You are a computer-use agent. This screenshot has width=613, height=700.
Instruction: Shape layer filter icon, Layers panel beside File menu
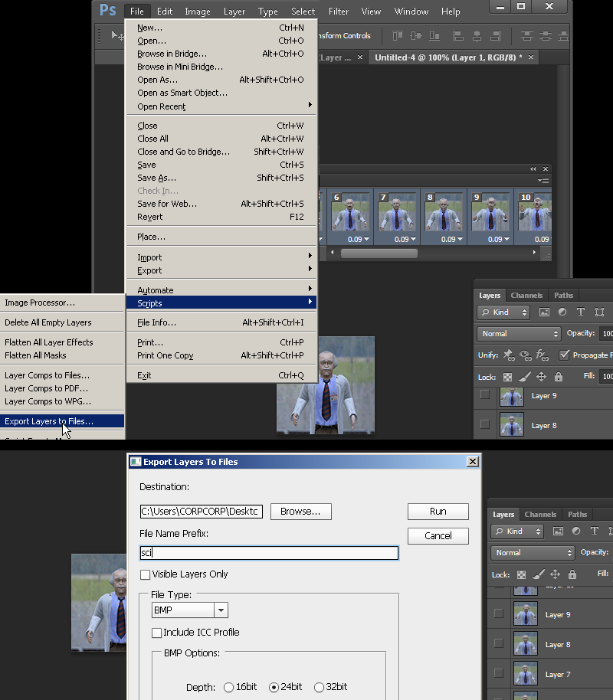pos(600,312)
